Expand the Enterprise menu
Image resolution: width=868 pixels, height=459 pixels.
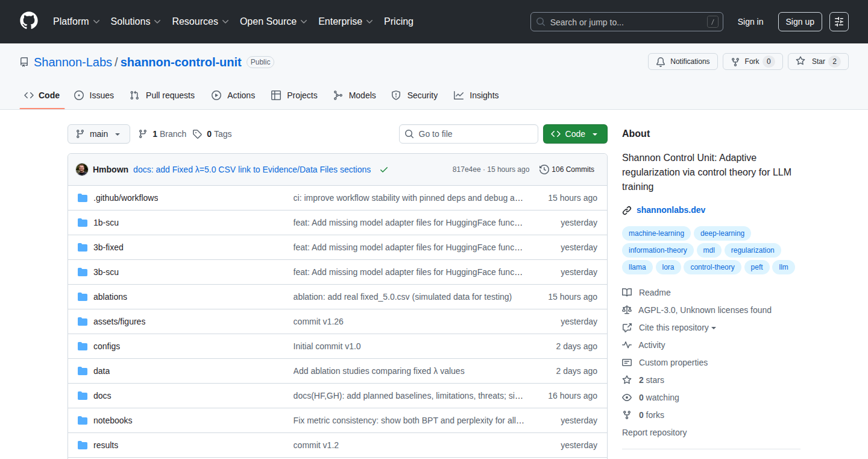(345, 22)
